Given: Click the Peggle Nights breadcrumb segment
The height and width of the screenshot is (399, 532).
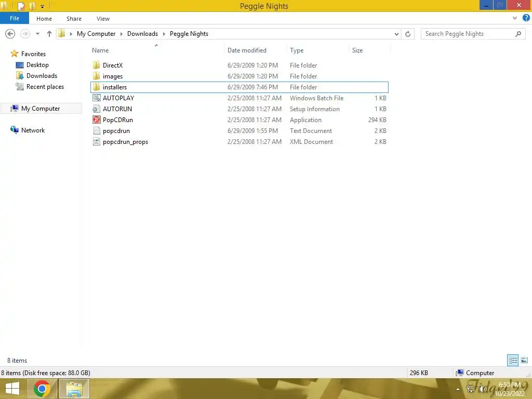Looking at the screenshot, I should (189, 34).
